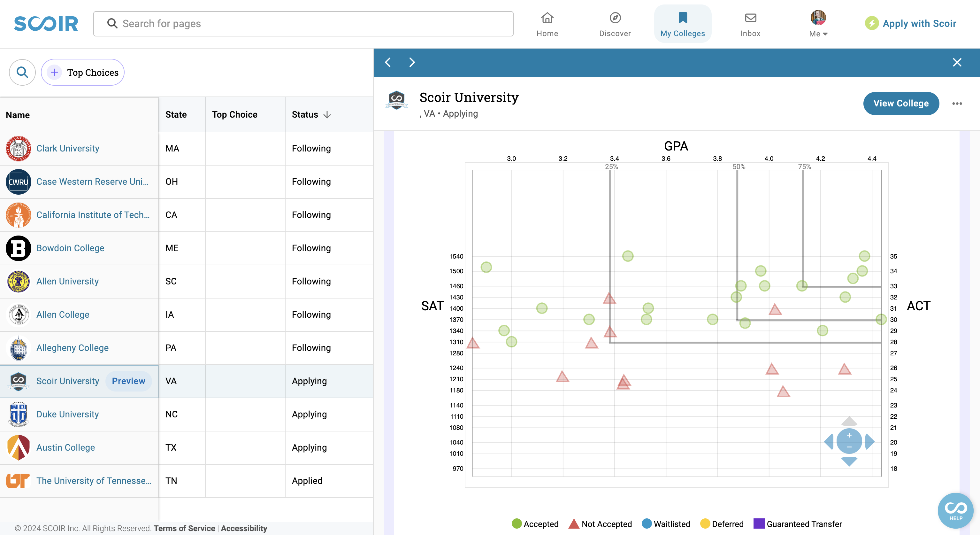Open the Bowdoin College link
980x535 pixels.
pos(70,248)
